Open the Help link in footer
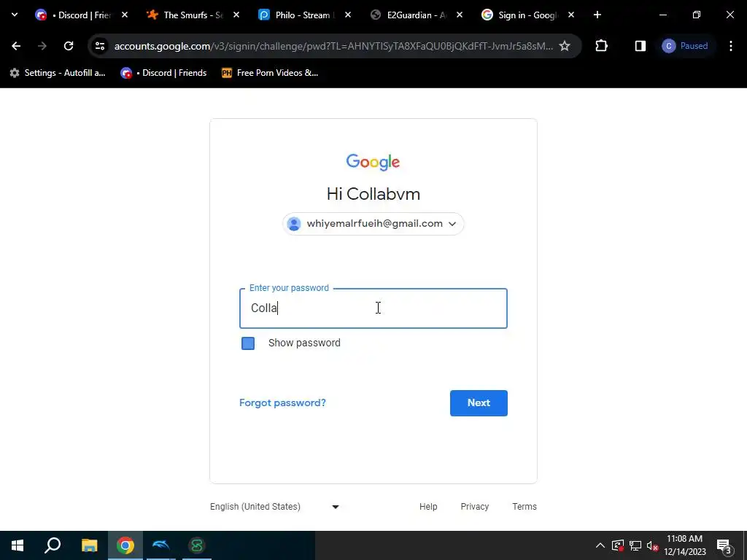 (427, 507)
